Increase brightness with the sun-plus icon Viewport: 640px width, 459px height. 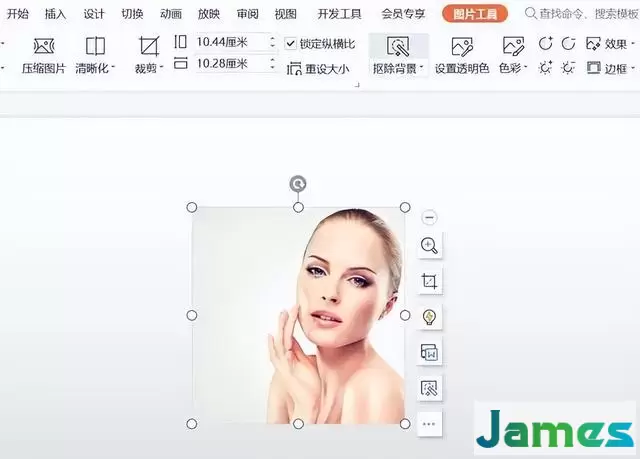click(x=545, y=67)
